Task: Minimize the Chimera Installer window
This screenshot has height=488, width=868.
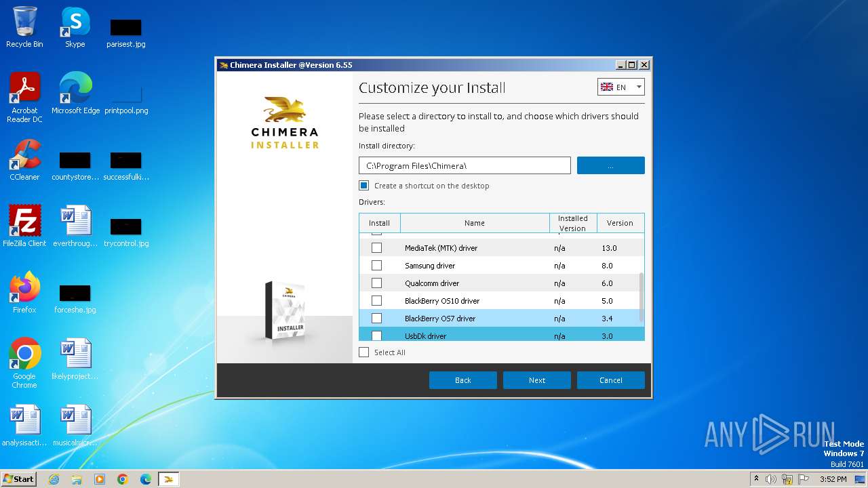Action: (x=620, y=65)
